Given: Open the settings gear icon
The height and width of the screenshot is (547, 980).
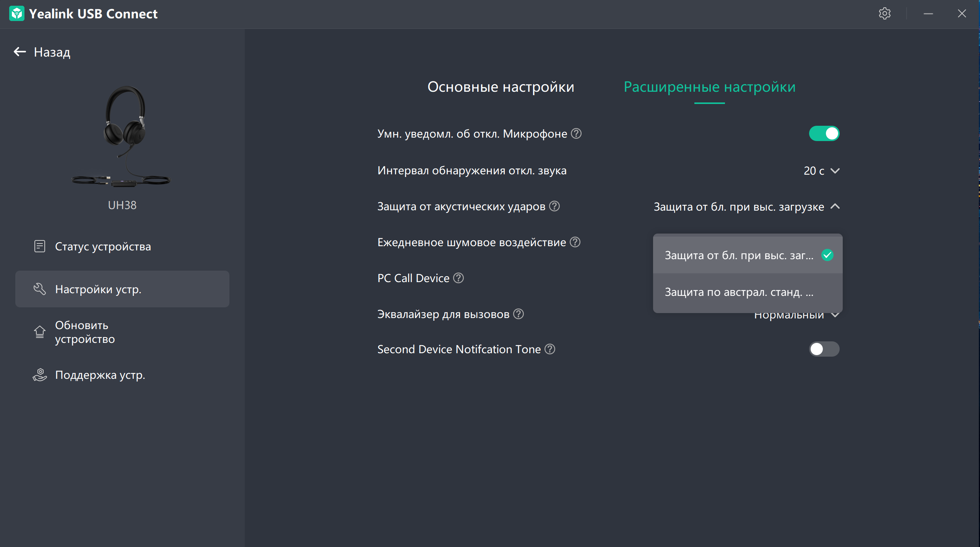Looking at the screenshot, I should coord(884,14).
